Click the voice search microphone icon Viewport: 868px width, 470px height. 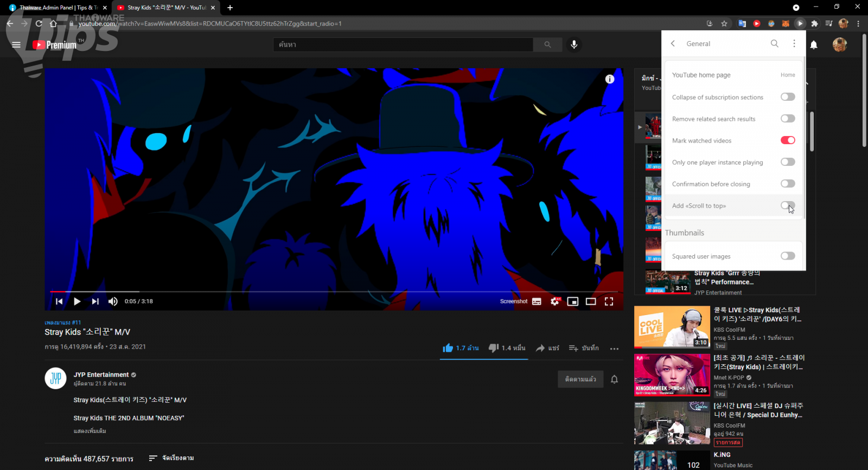pos(574,44)
